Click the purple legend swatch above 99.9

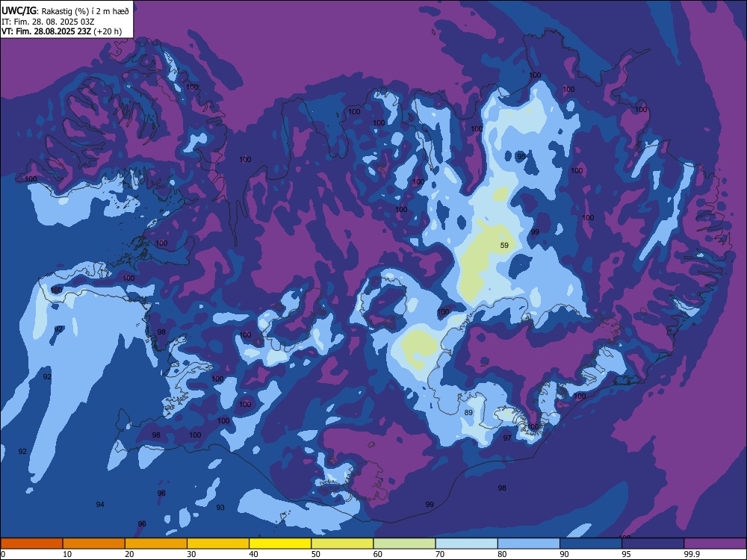pos(715,544)
